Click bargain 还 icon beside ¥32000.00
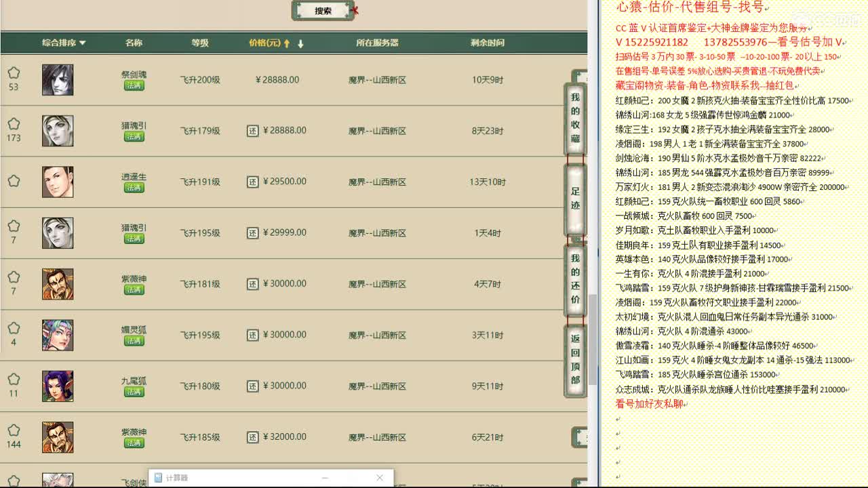 click(252, 437)
